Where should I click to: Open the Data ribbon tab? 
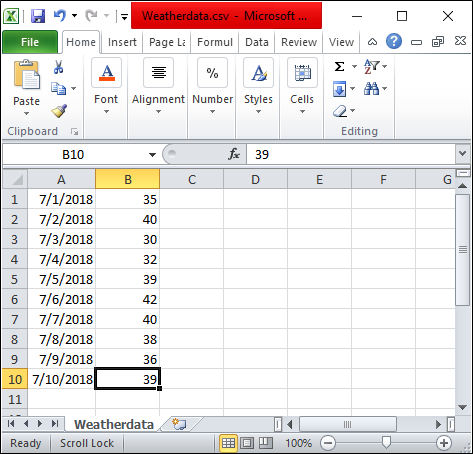pyautogui.click(x=257, y=42)
